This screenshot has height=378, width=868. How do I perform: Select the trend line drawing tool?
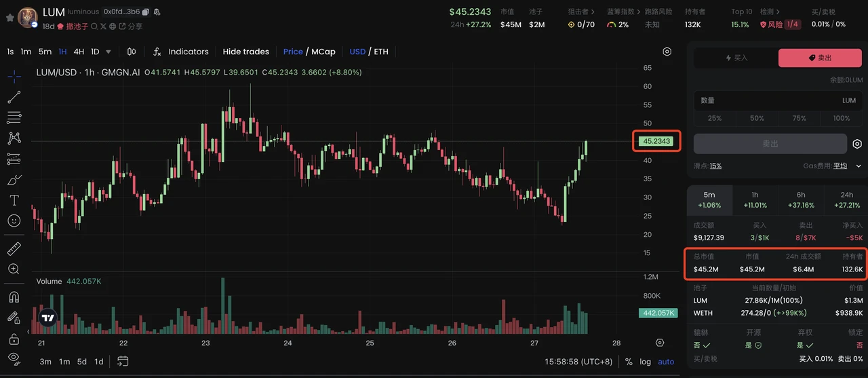point(14,97)
